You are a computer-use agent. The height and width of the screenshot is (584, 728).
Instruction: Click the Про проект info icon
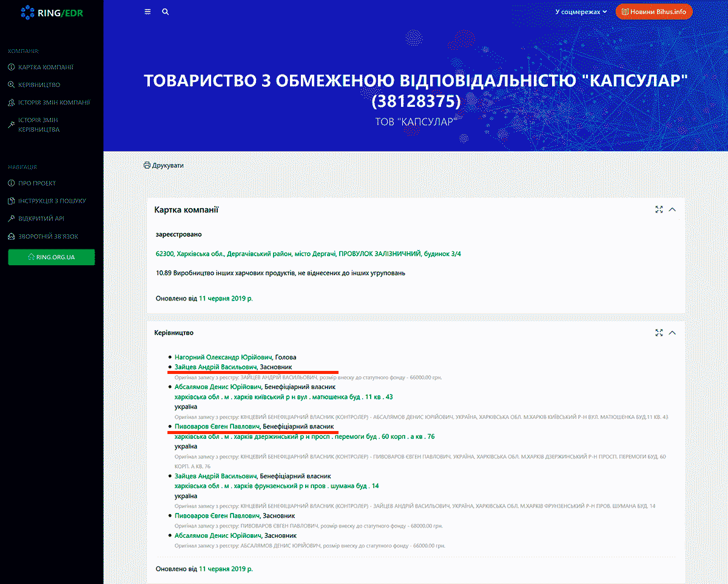(x=11, y=183)
